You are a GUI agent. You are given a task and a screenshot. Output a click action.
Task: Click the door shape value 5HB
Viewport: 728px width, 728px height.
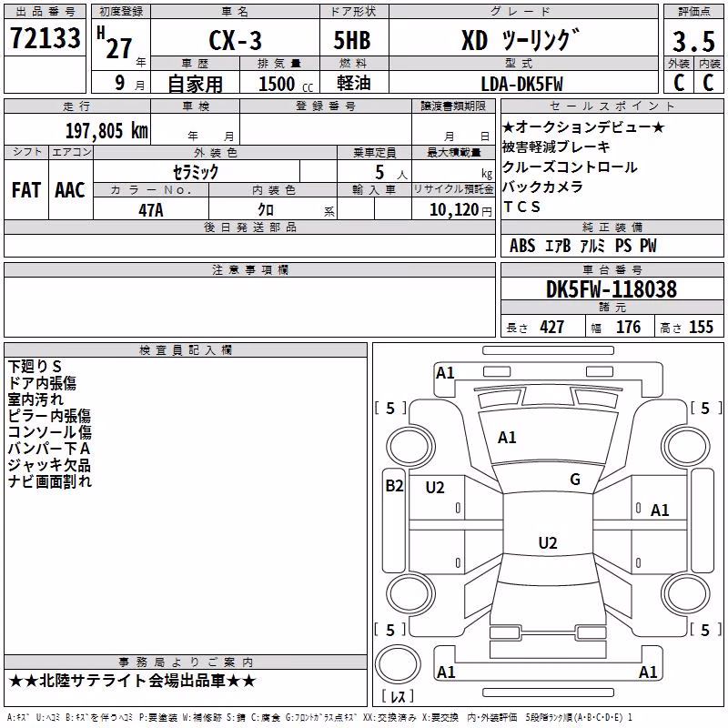point(352,40)
